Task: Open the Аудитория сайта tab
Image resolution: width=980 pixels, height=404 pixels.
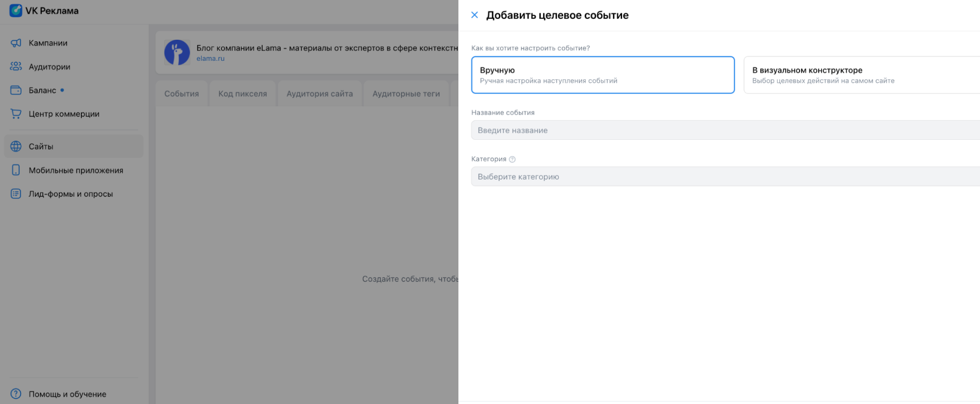Action: tap(320, 94)
